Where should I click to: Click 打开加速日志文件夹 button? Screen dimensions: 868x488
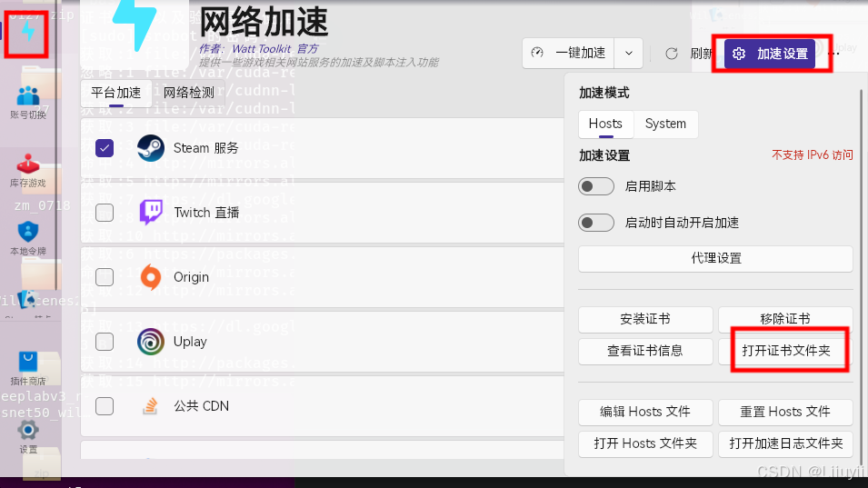pos(785,443)
